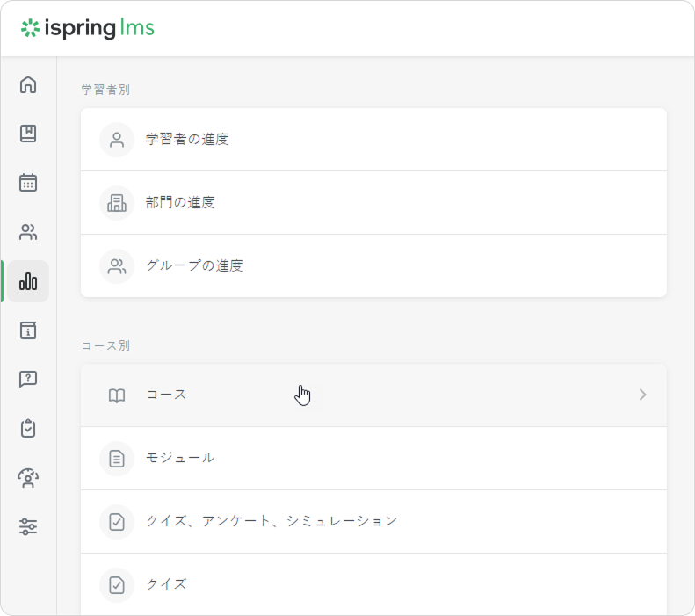Open クイズ、アンケート、シミュレーション report
This screenshot has height=616, width=695.
(x=271, y=522)
